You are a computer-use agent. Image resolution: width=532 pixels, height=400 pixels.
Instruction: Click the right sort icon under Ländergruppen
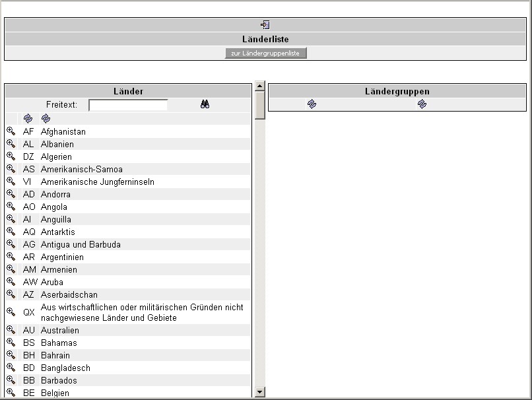422,104
